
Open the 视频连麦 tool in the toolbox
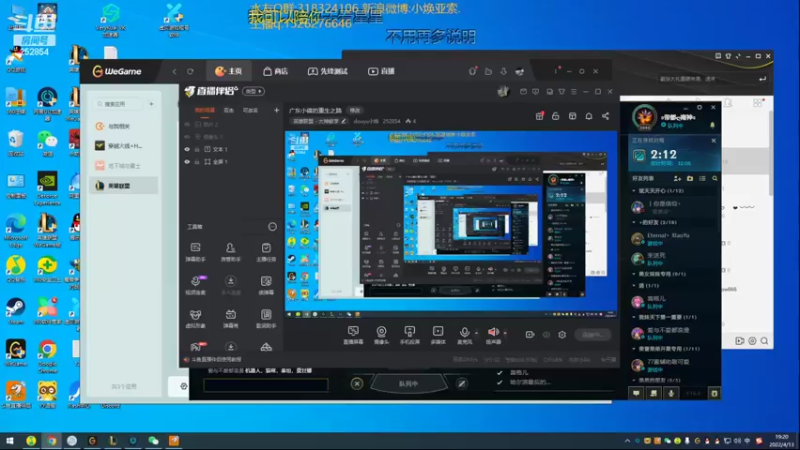point(195,285)
